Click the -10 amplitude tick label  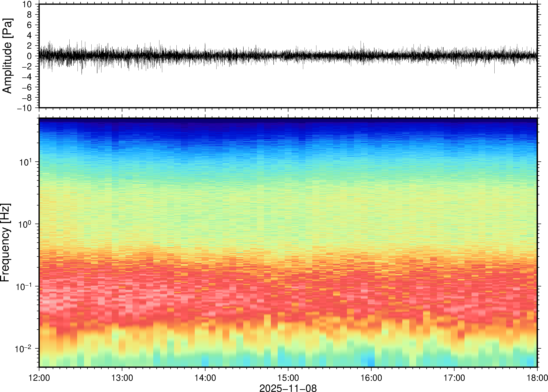pyautogui.click(x=25, y=108)
